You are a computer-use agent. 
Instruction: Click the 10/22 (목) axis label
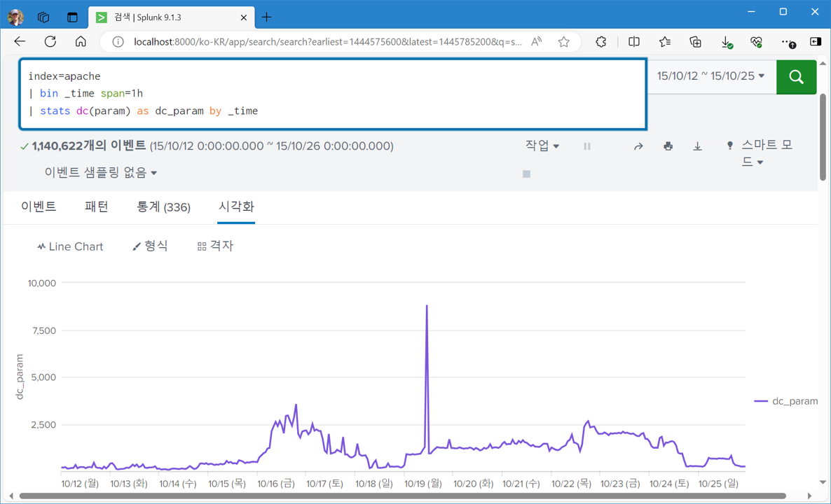[571, 484]
